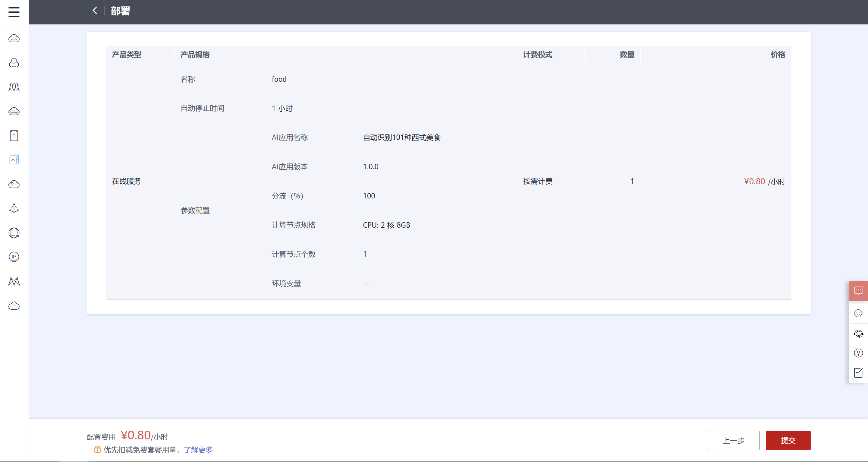The width and height of the screenshot is (868, 462).
Task: Click the gift icon beside free package note
Action: [x=97, y=449]
